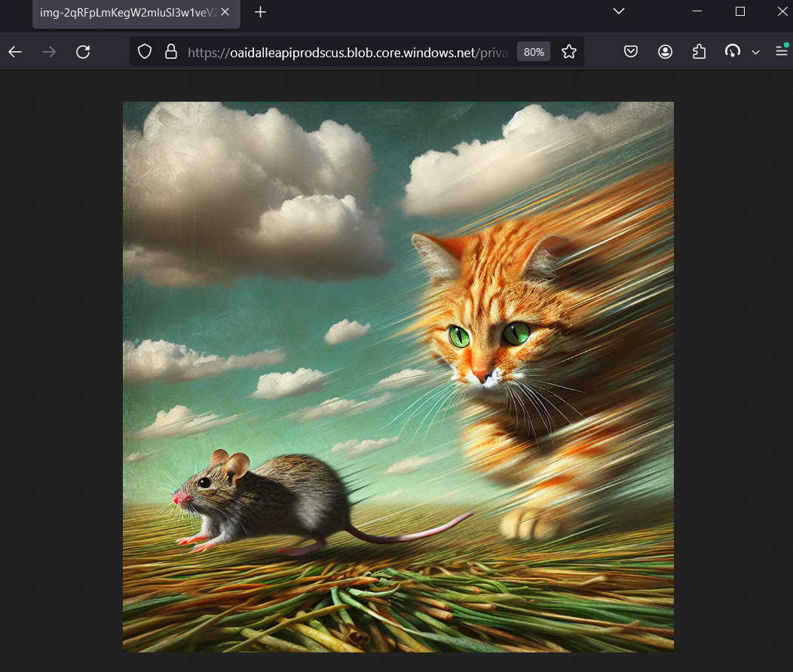Open a new tab with the plus button

(259, 11)
